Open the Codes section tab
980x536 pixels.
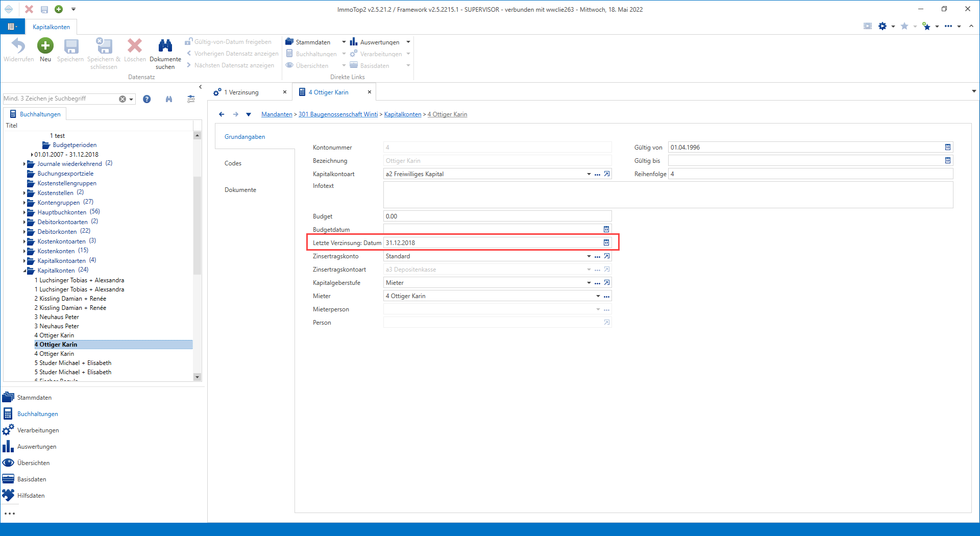click(233, 163)
